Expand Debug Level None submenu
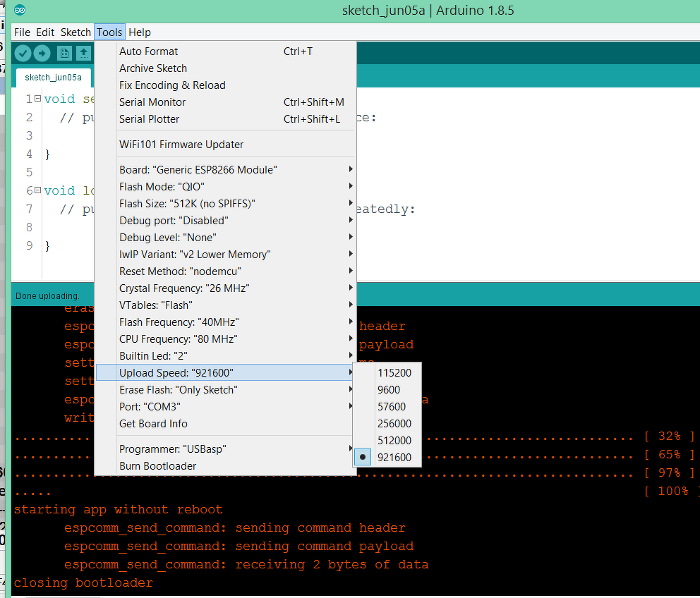Viewport: 700px width, 598px height. pos(225,238)
